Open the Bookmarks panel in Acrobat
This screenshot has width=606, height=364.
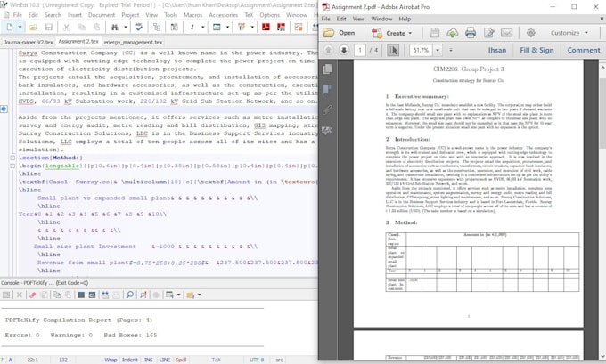point(327,90)
